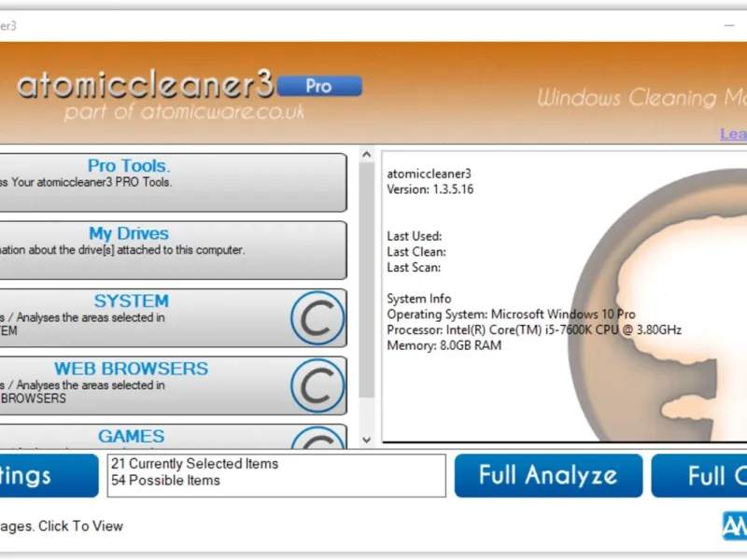Click the 'part of atomicware.co.uk' text
The width and height of the screenshot is (747, 560).
[184, 112]
